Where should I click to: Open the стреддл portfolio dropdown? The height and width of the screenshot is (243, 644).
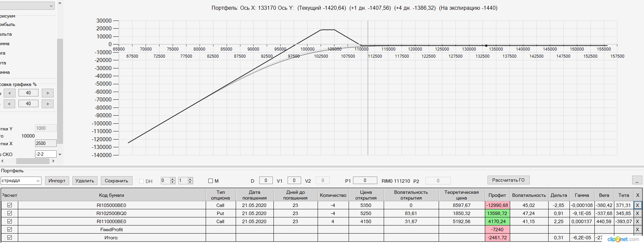tap(38, 181)
